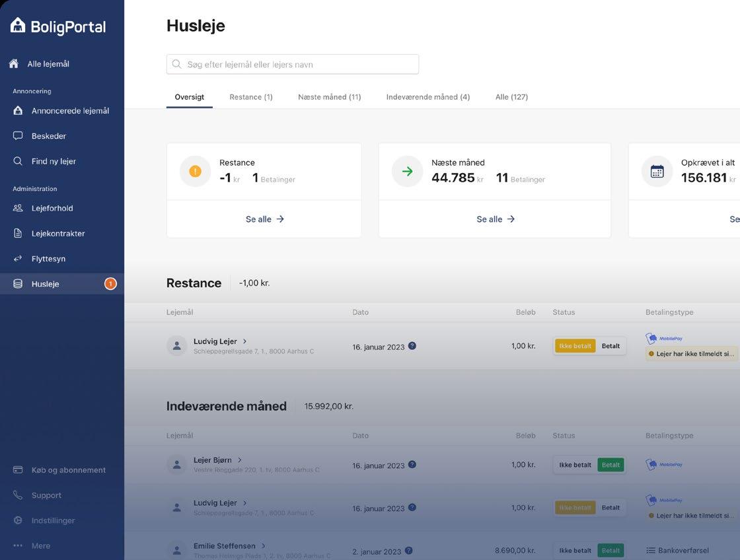Screen dimensions: 740x560
Task: Open Annoncerede lejemål in sidebar
Action: [x=62, y=111]
